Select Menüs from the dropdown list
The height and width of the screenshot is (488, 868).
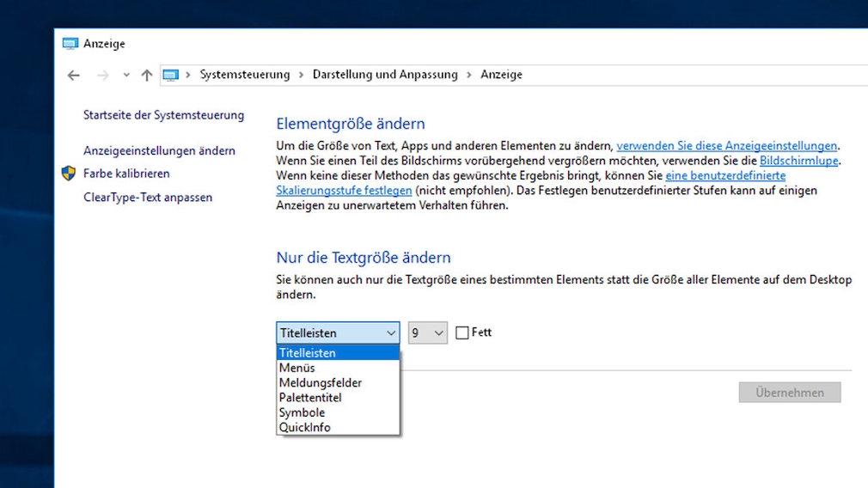click(297, 368)
